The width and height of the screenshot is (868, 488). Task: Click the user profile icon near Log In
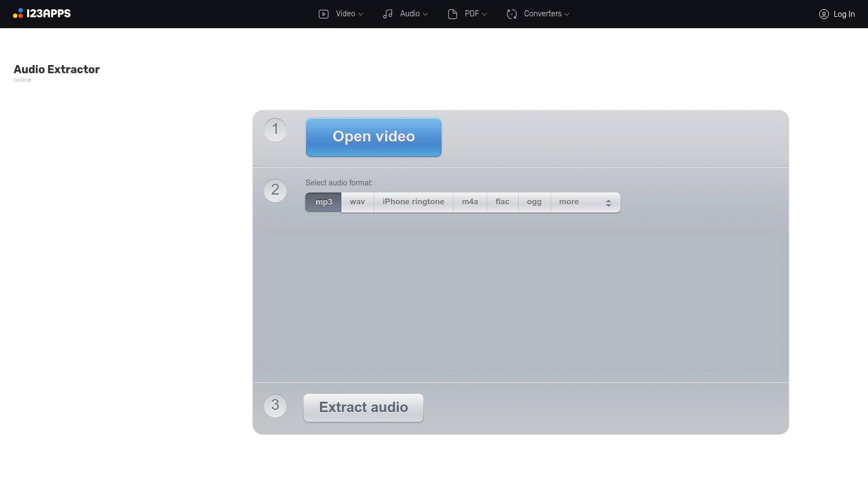point(824,14)
